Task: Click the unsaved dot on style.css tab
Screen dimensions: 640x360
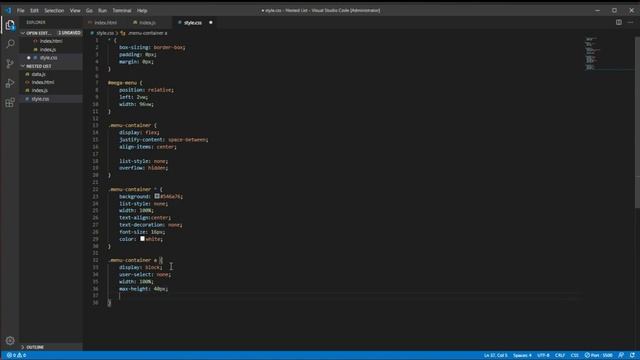Action: pos(211,22)
